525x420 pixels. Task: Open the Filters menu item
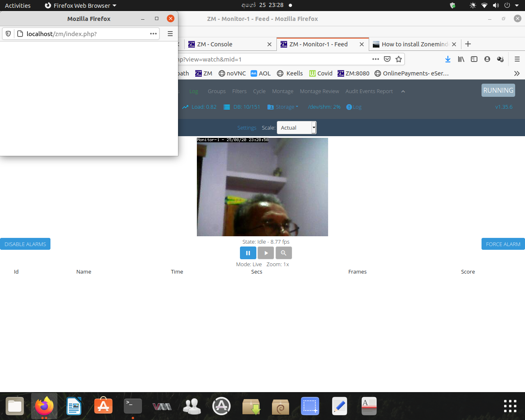click(240, 91)
